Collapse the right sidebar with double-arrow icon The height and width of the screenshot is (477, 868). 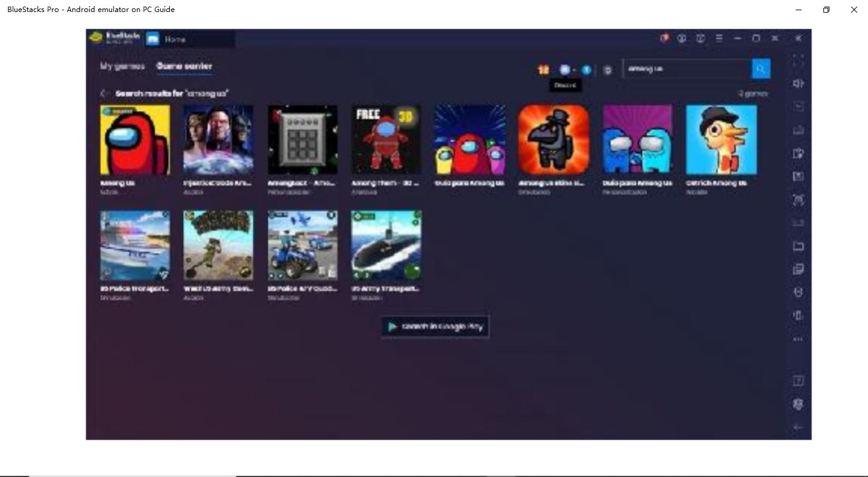click(798, 38)
